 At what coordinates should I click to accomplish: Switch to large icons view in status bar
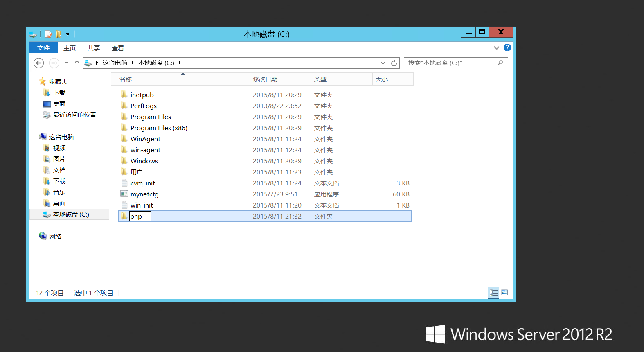pyautogui.click(x=504, y=293)
